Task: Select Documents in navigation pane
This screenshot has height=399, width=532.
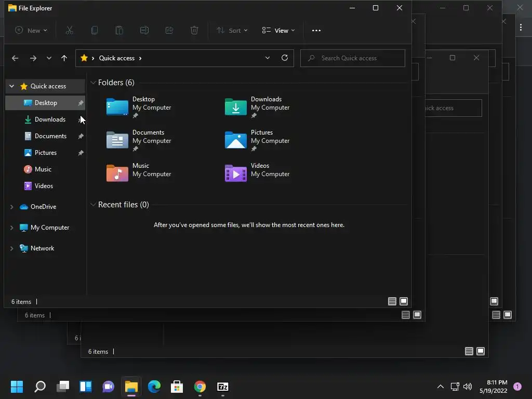Action: tap(45, 136)
